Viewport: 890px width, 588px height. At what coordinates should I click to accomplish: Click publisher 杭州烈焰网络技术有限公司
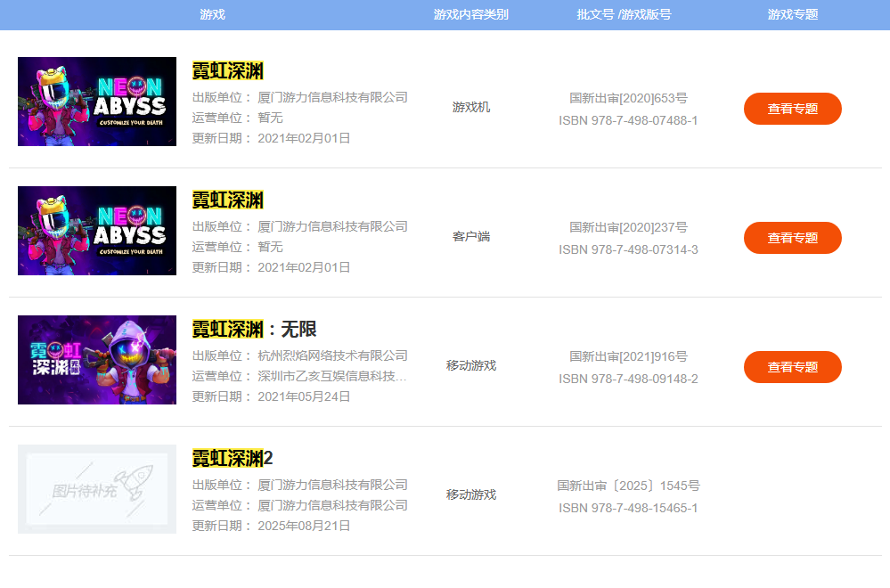coord(332,355)
